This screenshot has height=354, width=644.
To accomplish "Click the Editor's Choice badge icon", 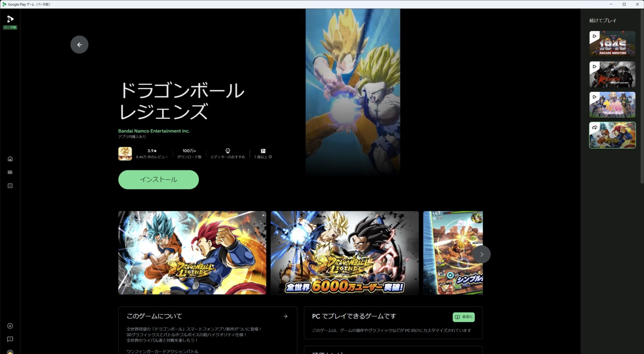I will pos(228,151).
